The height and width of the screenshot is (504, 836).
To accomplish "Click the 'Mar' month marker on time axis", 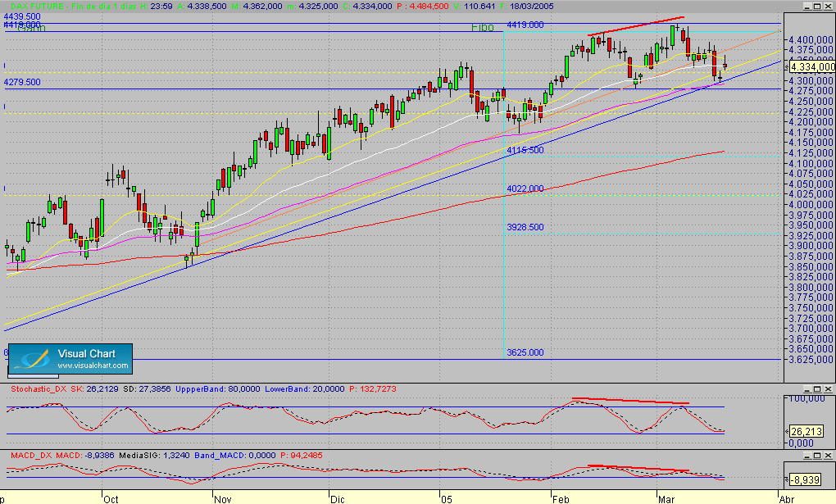I will [x=666, y=499].
